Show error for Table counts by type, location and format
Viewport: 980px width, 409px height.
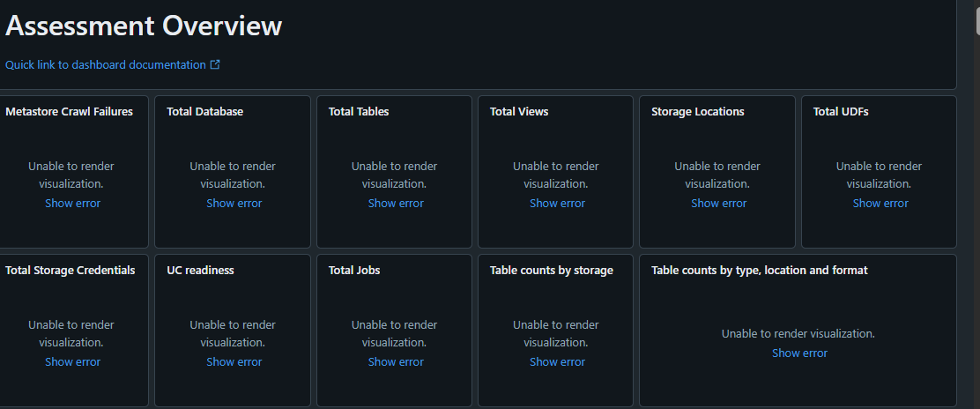[799, 353]
